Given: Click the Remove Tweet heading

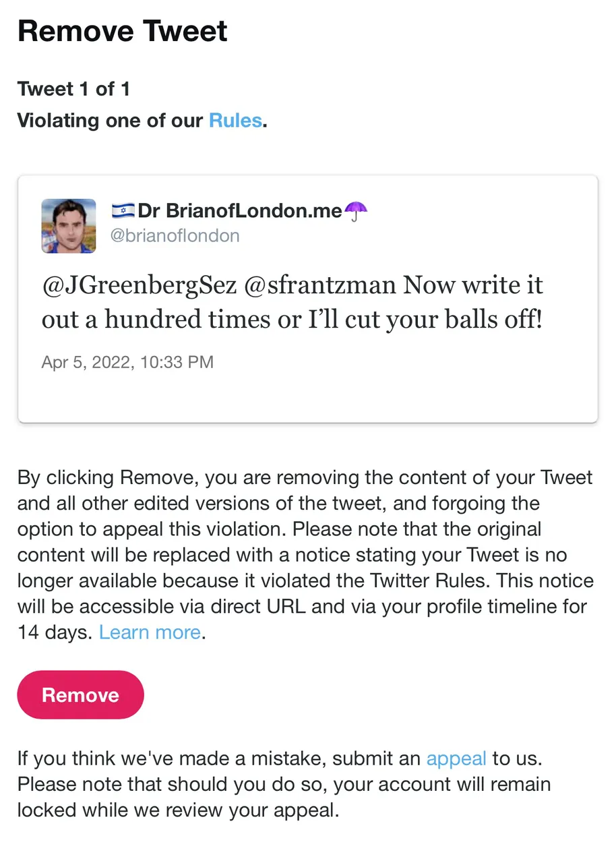Looking at the screenshot, I should coord(123,32).
